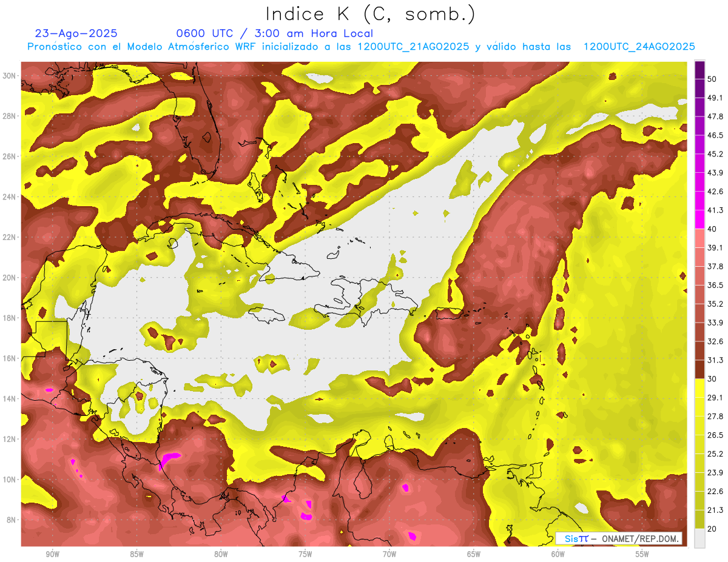
Task: Click the date label "23-Ago-2025"
Action: pos(76,33)
